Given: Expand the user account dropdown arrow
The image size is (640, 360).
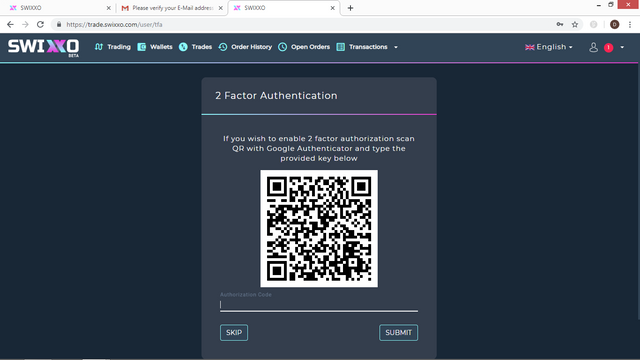Looking at the screenshot, I should 622,47.
